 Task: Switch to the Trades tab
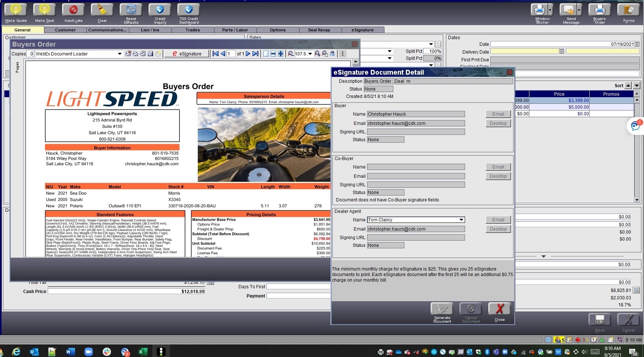[193, 30]
